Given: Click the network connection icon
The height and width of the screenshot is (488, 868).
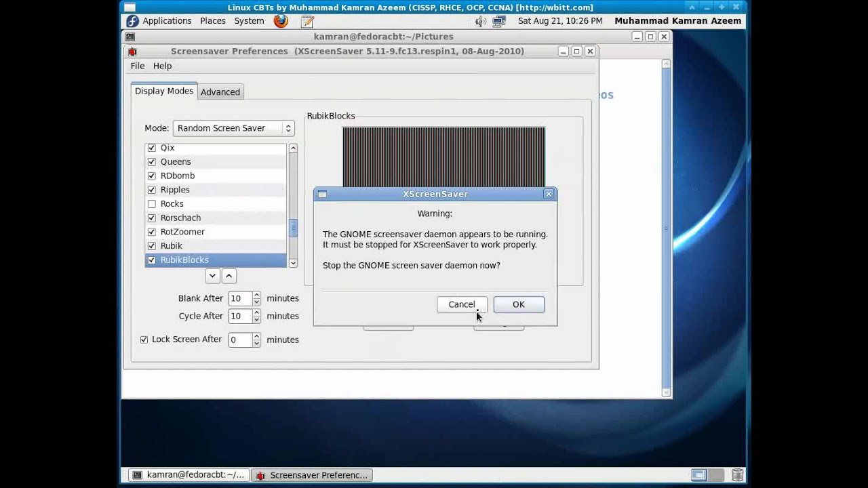Looking at the screenshot, I should pos(499,21).
